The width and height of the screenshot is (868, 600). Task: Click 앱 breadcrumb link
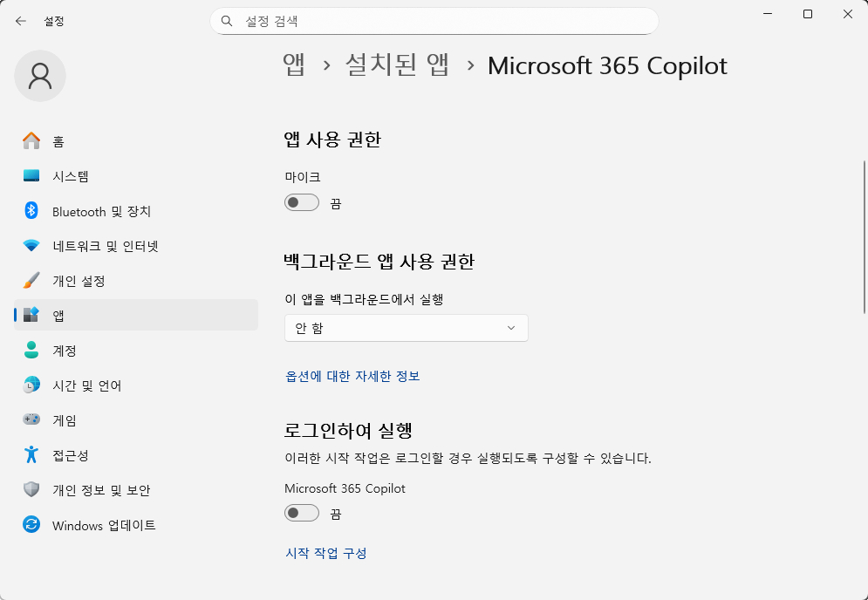pos(294,65)
